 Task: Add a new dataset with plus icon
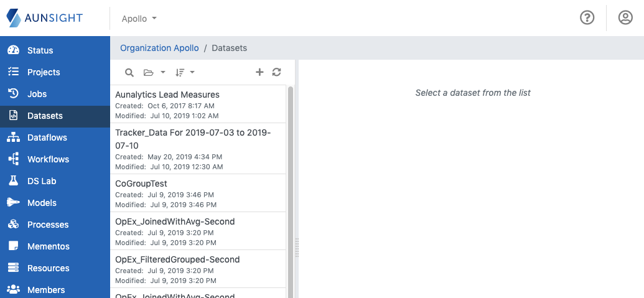260,72
